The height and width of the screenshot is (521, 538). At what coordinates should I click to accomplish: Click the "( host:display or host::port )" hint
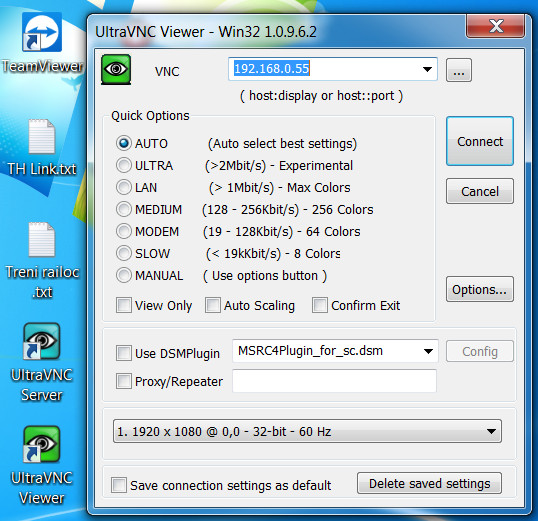click(321, 96)
